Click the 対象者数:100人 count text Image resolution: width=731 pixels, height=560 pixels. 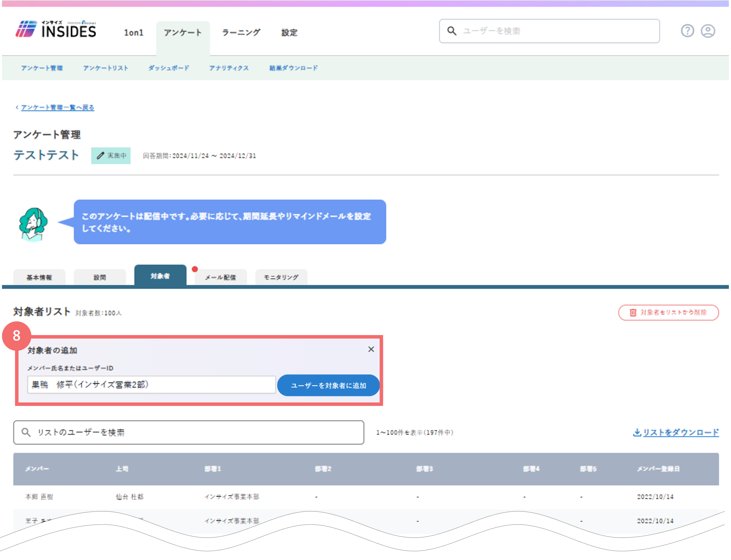pos(98,313)
